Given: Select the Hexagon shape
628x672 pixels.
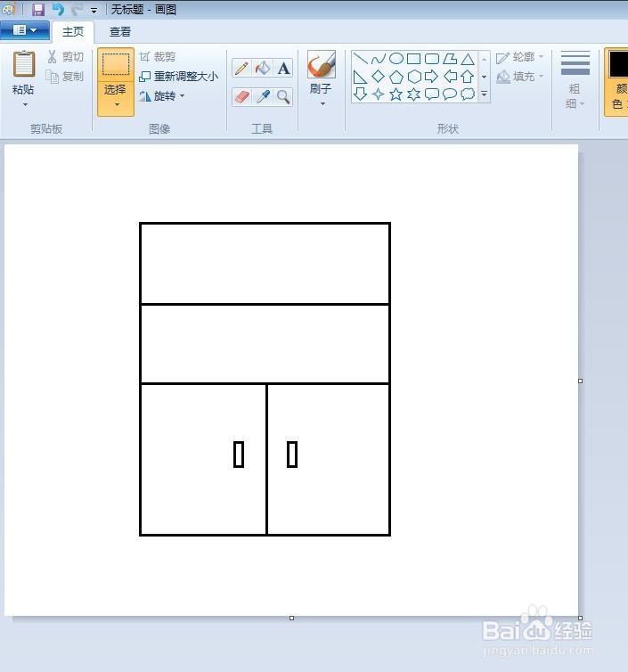Looking at the screenshot, I should (414, 77).
